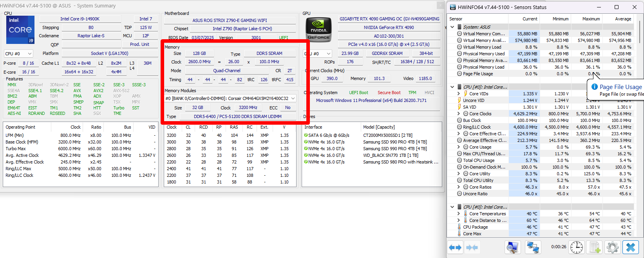The image size is (644, 258).
Task: Click the circle icon beside Page File Usage row
Action: tap(459, 74)
